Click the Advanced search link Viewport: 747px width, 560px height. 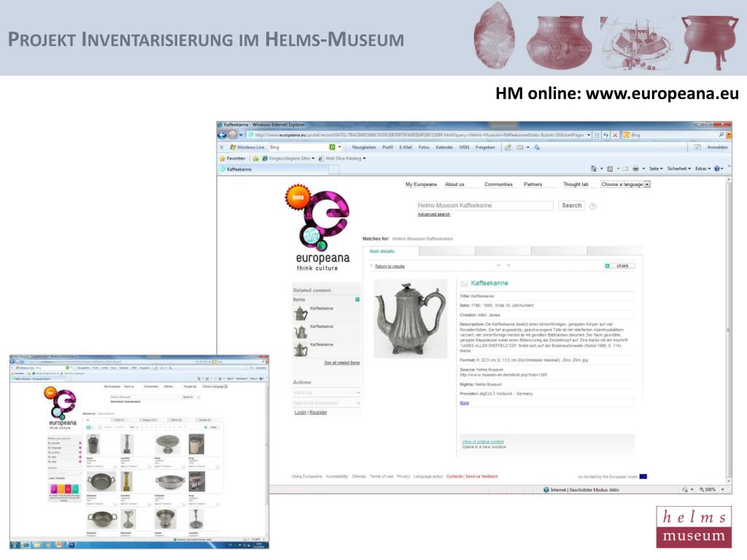coord(433,214)
